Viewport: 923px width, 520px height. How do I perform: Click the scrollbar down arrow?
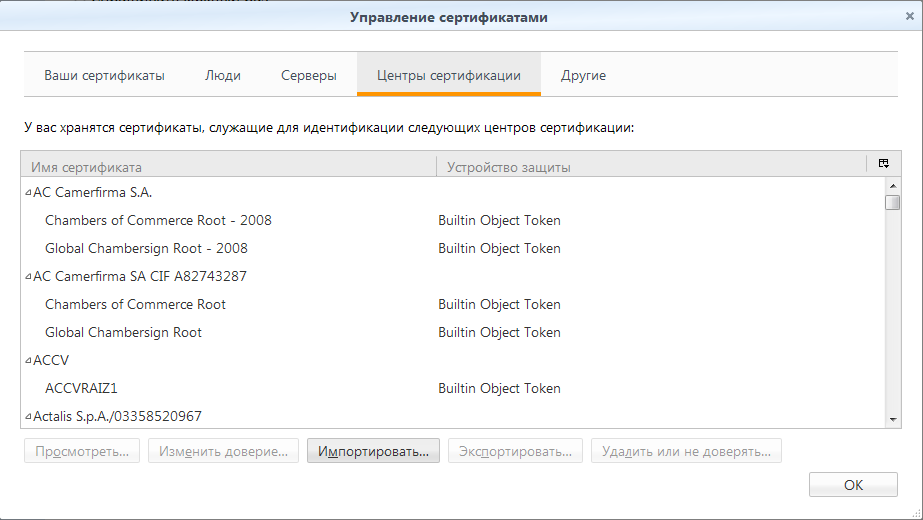pyautogui.click(x=893, y=420)
